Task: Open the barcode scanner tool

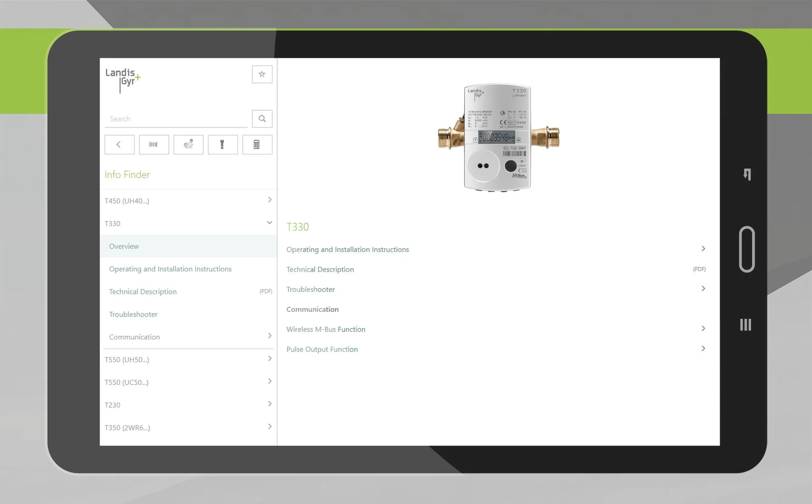Action: coord(154,145)
